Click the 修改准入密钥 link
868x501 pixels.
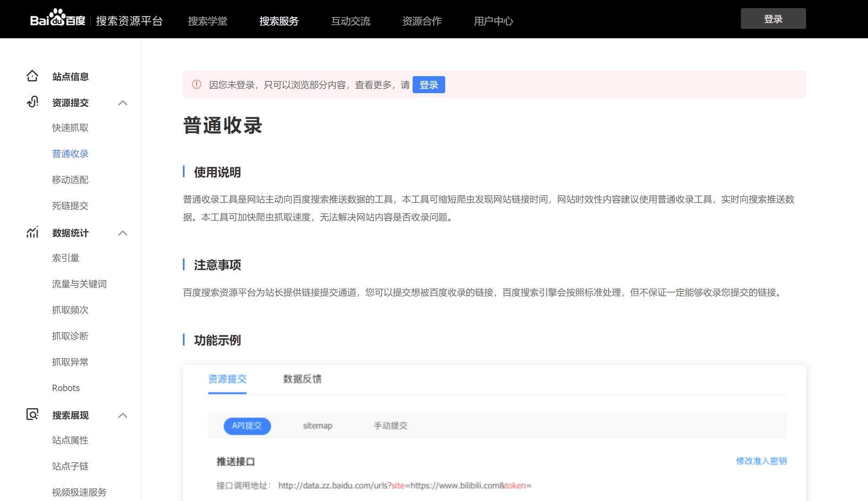click(761, 461)
